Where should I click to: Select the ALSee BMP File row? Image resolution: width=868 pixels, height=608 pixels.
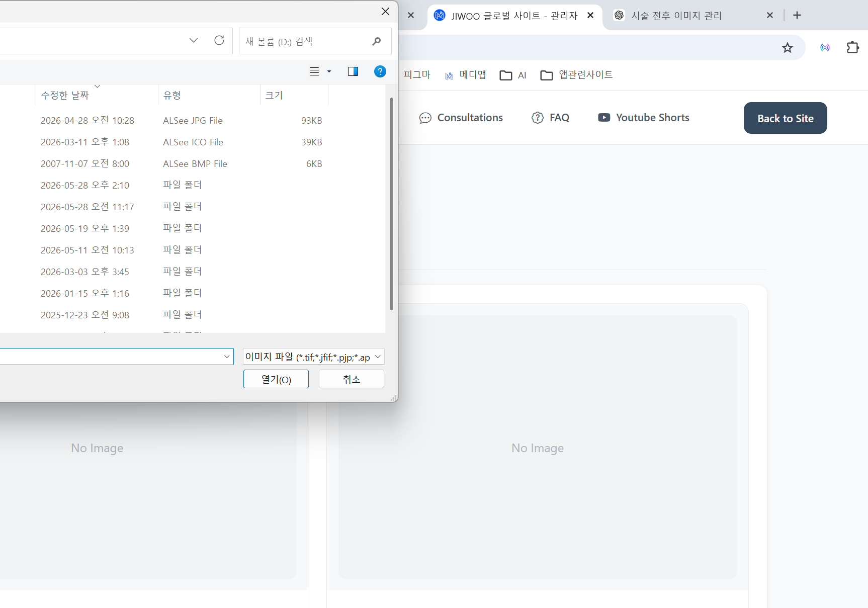pyautogui.click(x=193, y=163)
